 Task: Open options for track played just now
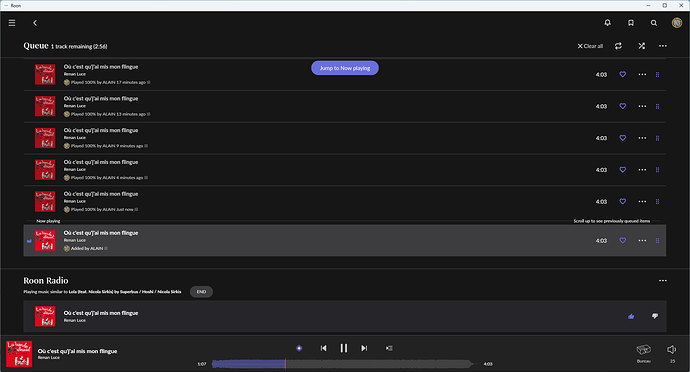[x=642, y=201]
